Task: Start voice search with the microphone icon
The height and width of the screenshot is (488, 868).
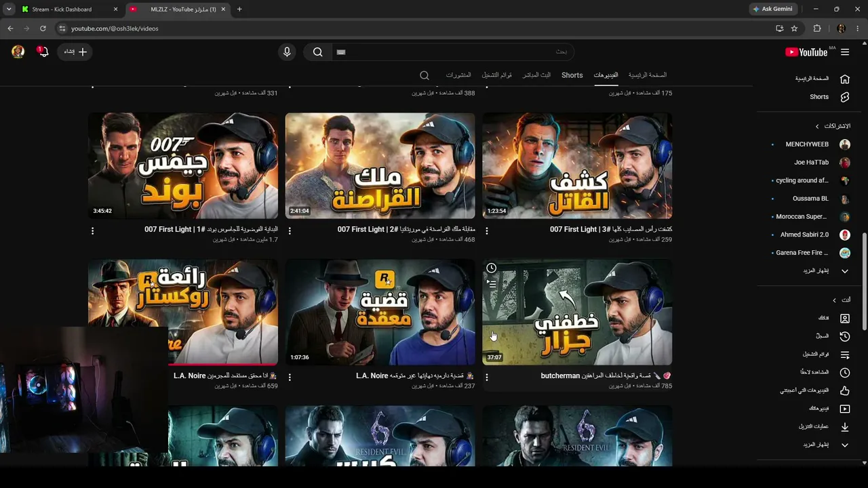Action: (287, 52)
